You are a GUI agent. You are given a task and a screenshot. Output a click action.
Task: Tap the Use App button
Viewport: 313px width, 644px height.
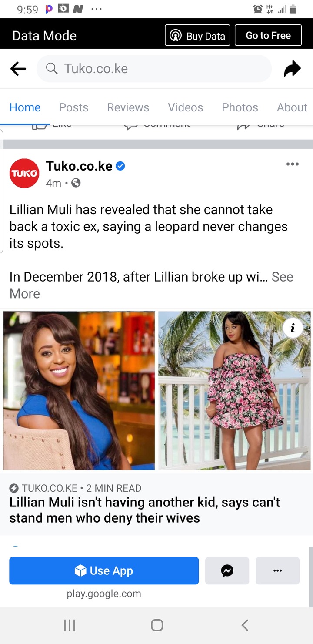point(104,570)
